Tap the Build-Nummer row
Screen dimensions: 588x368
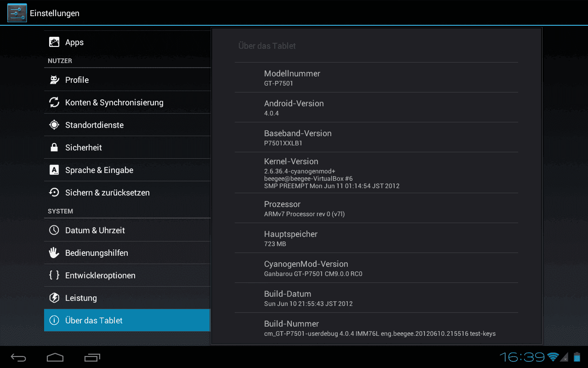[376, 328]
